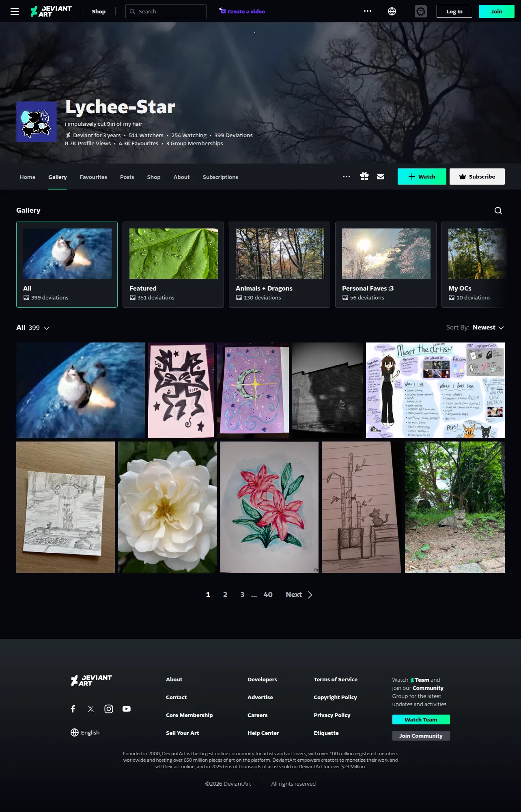This screenshot has height=812, width=521.
Task: Click Shop in the top header
Action: [x=99, y=11]
